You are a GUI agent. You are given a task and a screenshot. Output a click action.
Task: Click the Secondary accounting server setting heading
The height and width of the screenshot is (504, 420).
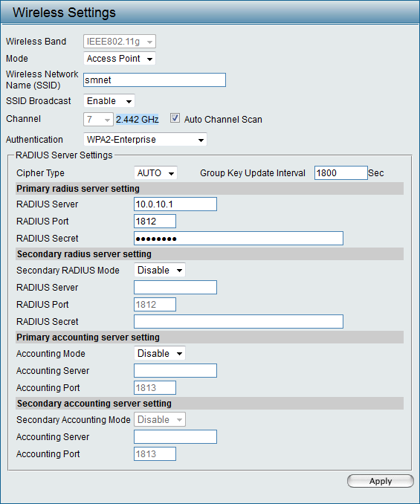(94, 404)
